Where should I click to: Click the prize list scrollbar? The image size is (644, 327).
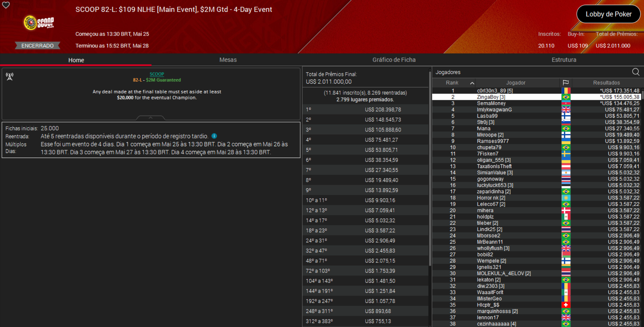click(x=430, y=168)
